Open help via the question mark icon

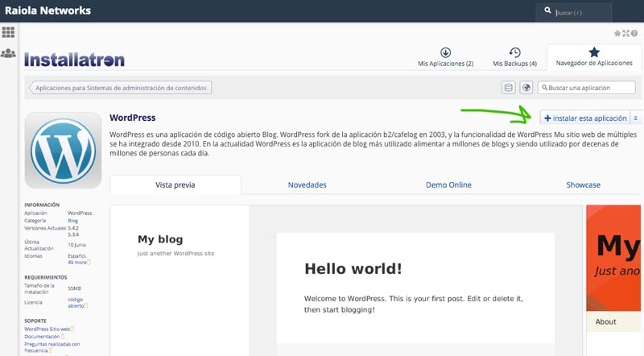[x=634, y=33]
